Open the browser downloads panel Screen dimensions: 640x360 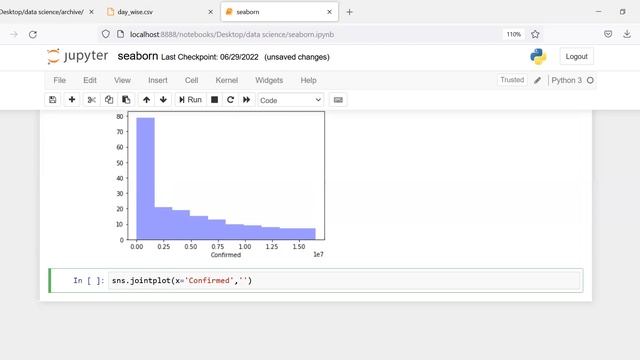(x=627, y=34)
